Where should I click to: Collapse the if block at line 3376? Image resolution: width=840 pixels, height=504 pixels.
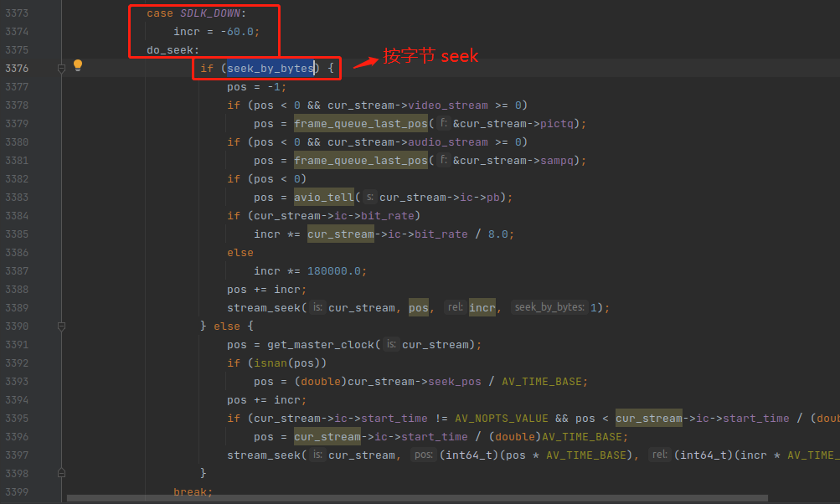(61, 68)
